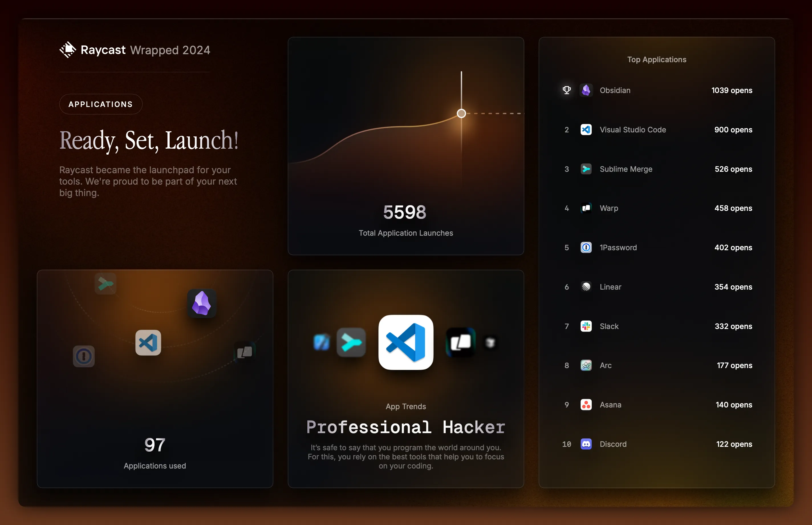Click the trophy icon beside Obsidian
Image resolution: width=812 pixels, height=525 pixels.
567,90
